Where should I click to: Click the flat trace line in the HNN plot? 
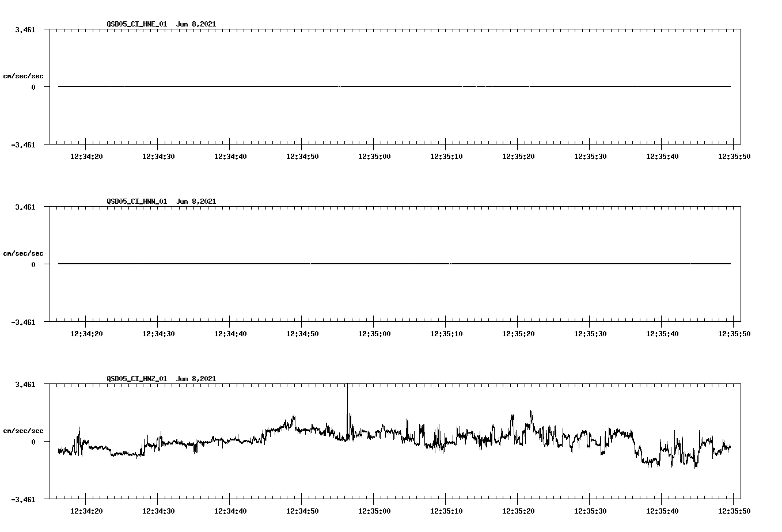coord(394,264)
